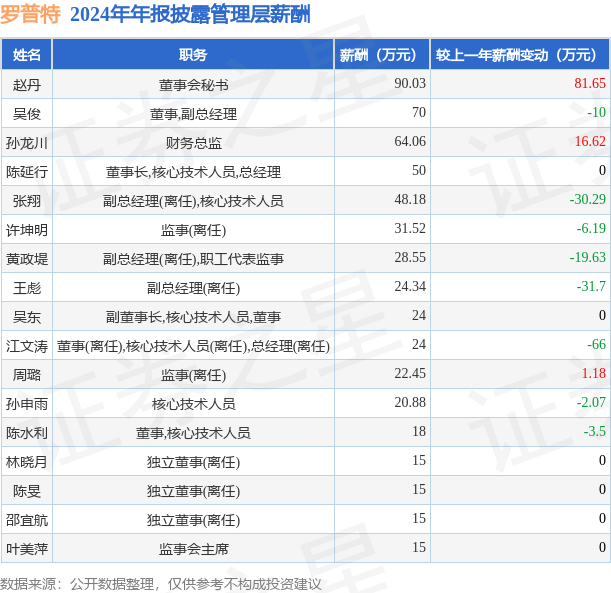Select the name cell 孙龙川
Image resolution: width=611 pixels, height=593 pixels.
tap(26, 142)
